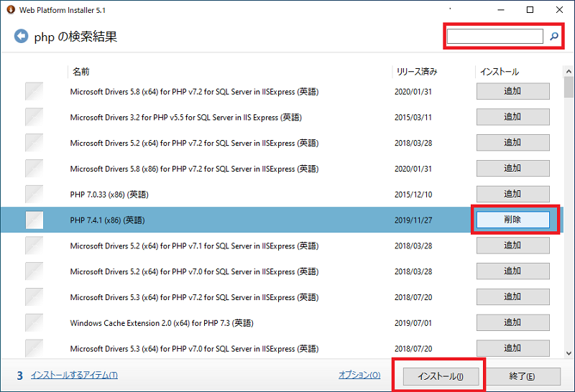Image resolution: width=575 pixels, height=392 pixels.
Task: Click the php の検索結果 heading
Action: pos(75,37)
